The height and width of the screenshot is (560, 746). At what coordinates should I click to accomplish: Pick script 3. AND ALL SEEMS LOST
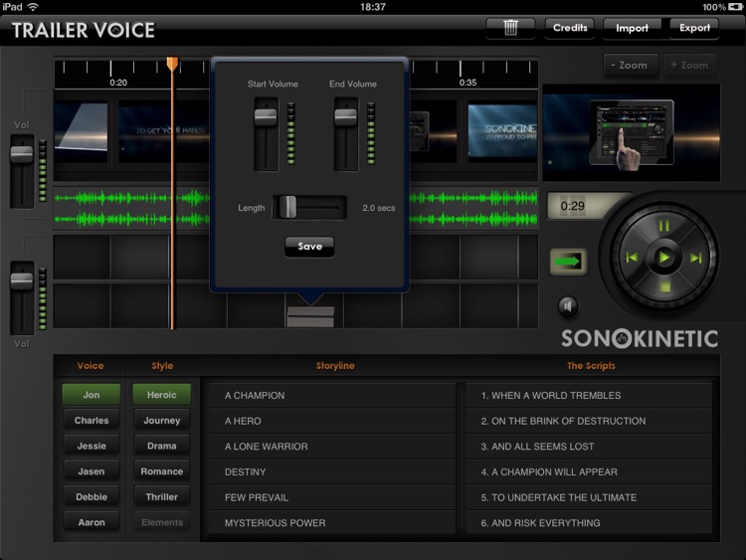coord(589,447)
